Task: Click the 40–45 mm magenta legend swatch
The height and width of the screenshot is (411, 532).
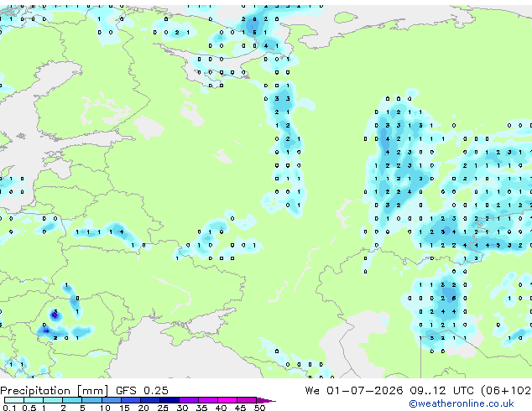Action: click(x=227, y=400)
